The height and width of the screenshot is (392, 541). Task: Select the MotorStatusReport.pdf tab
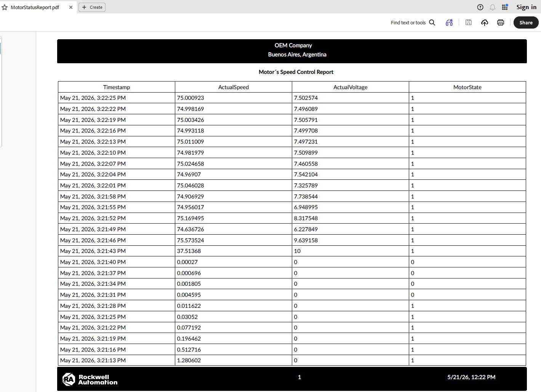pos(35,7)
